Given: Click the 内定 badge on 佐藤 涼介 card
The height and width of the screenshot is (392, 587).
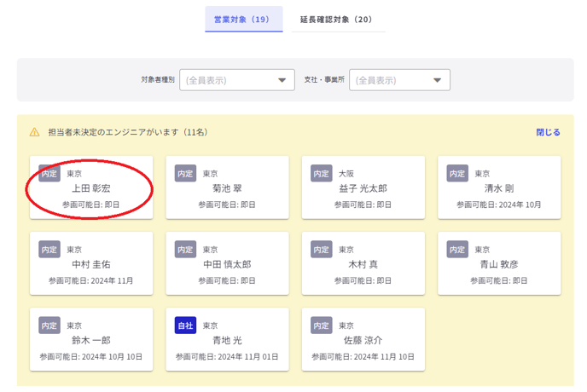Looking at the screenshot, I should coord(322,326).
